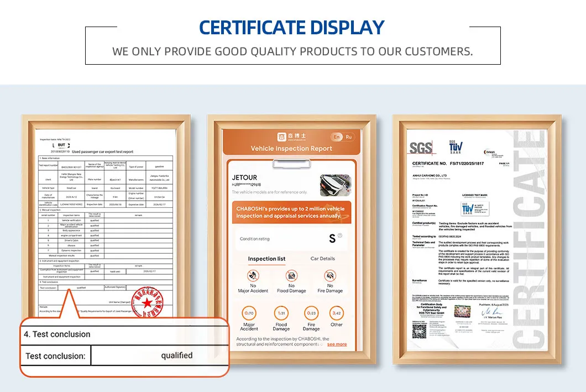Screen dimensions: 586x392
Task: Click the SGS logo on certificate
Action: pos(421,148)
